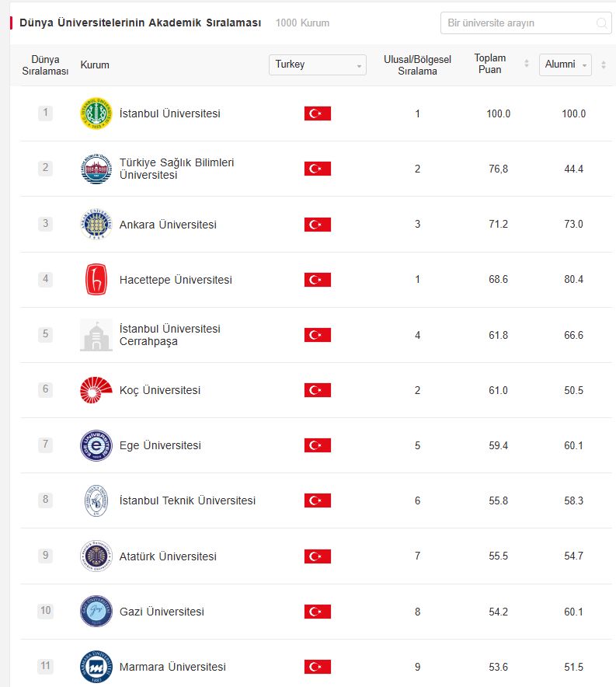The image size is (616, 687).
Task: Open İstanbul Teknik Üniversitesi link
Action: tap(187, 500)
